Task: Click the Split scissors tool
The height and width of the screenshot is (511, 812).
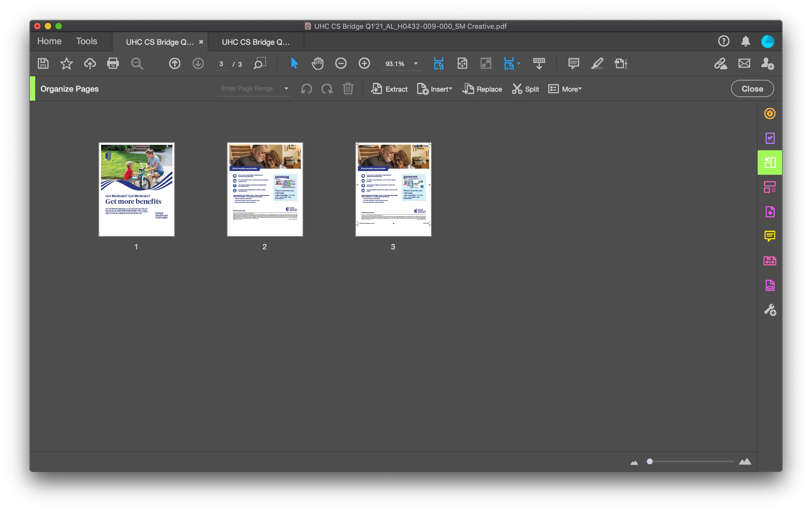Action: point(525,89)
